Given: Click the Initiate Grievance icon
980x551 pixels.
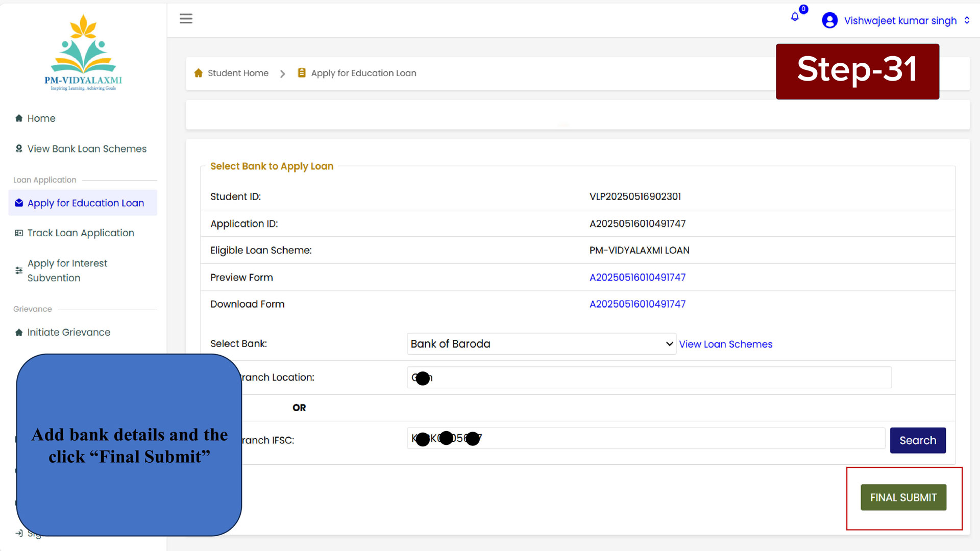Looking at the screenshot, I should [x=19, y=333].
